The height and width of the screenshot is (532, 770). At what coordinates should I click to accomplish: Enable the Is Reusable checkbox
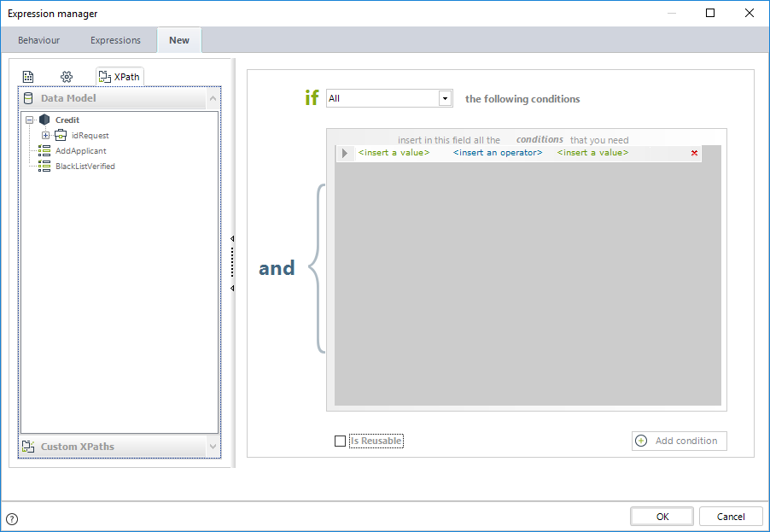340,441
